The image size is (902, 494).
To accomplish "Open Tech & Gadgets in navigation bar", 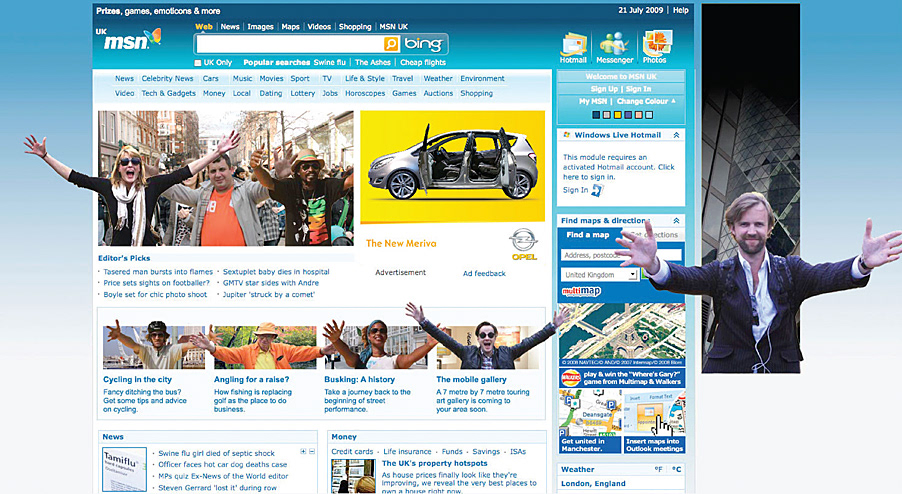I will coord(169,93).
